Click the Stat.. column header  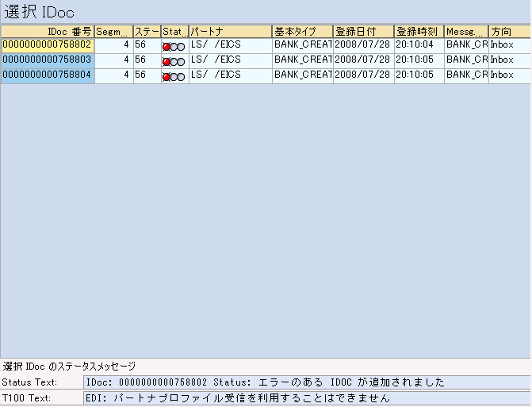(174, 31)
